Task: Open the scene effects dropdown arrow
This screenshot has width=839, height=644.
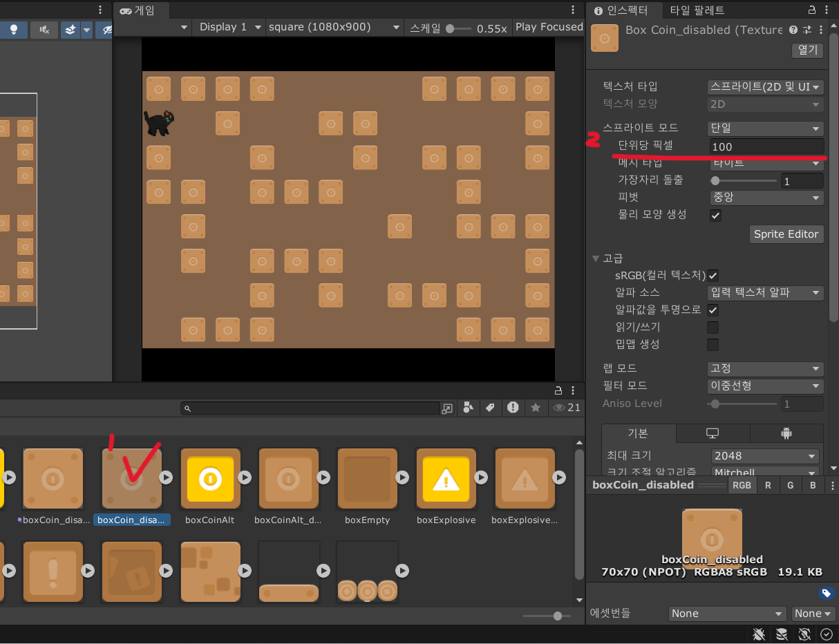Action: pos(86,29)
